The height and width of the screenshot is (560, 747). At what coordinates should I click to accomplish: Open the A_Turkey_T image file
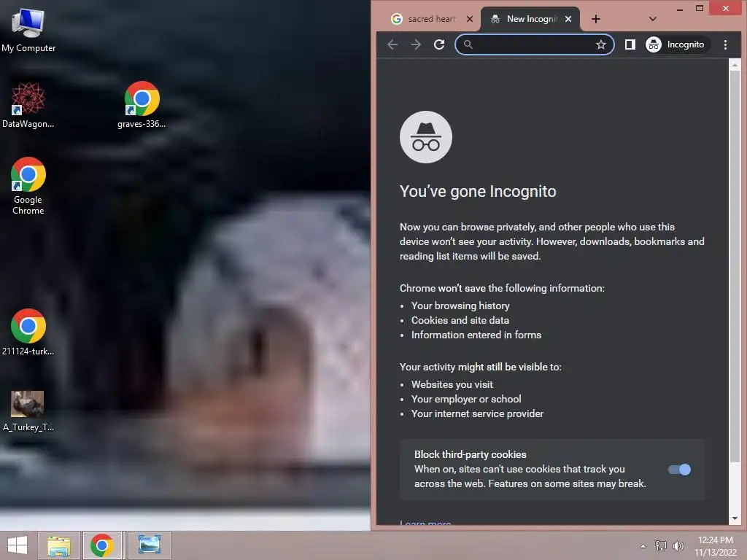[28, 411]
